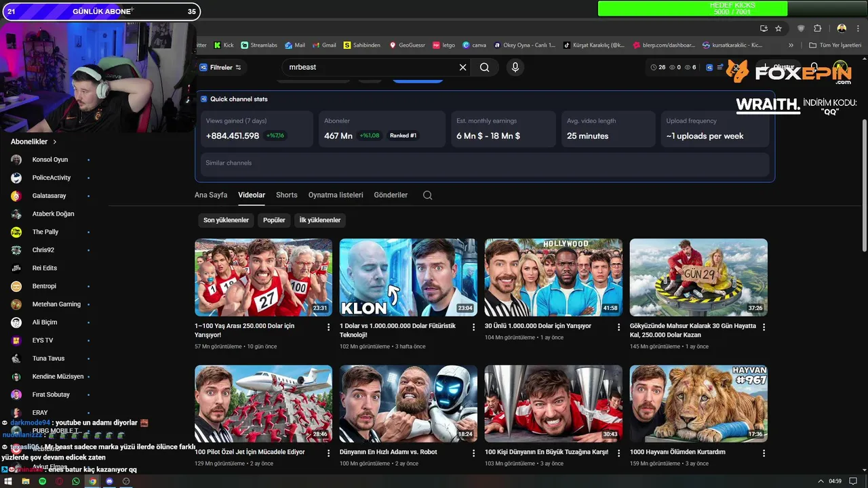Open Spotify from the taskbar
Screen dimensions: 868x488
42,481
